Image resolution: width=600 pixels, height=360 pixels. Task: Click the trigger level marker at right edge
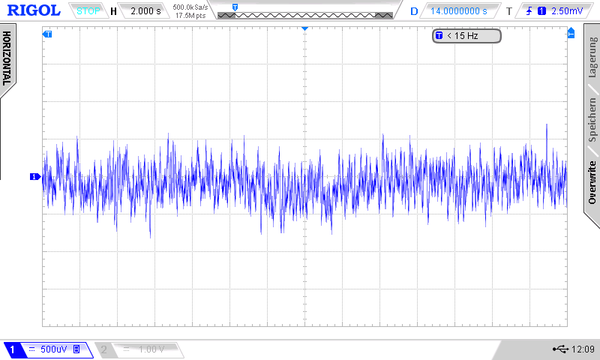point(571,33)
